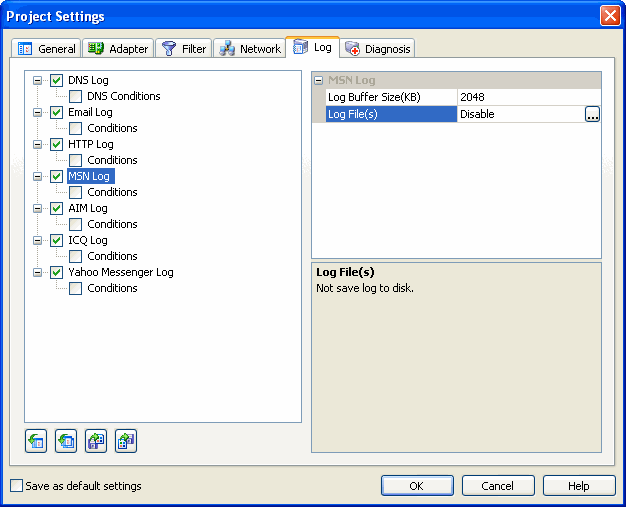Select the highlighted MSN Log tree label
Screen dimensions: 626x507
click(91, 176)
